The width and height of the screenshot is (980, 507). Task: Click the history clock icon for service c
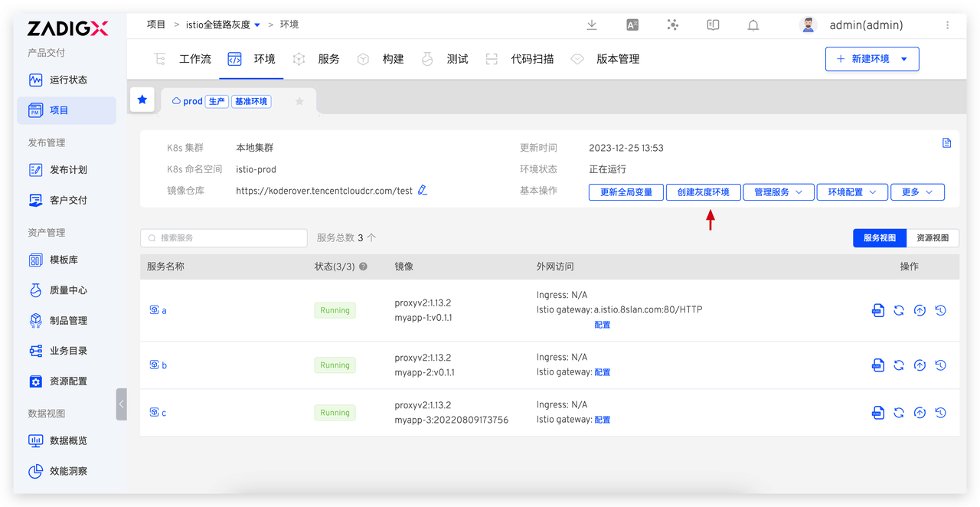(941, 413)
